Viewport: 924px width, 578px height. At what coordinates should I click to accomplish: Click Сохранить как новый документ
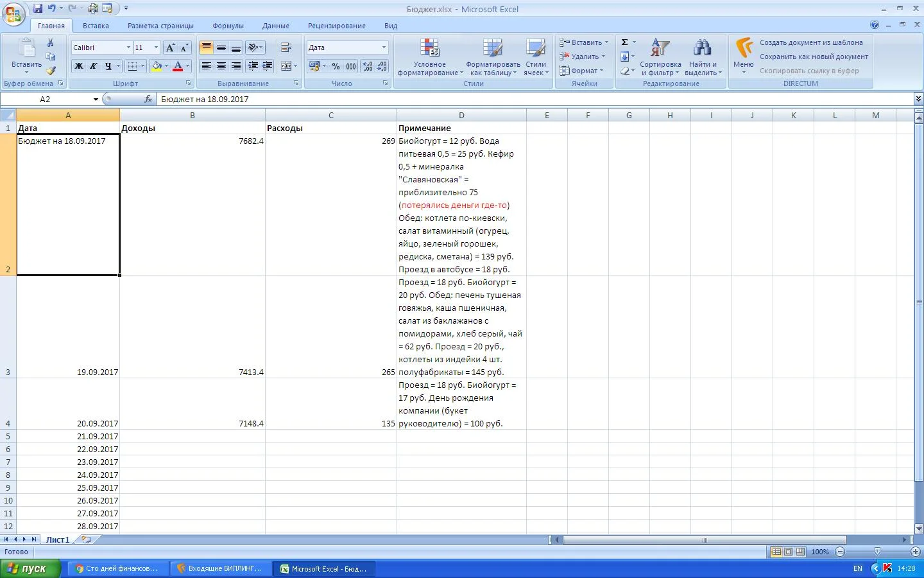[814, 57]
